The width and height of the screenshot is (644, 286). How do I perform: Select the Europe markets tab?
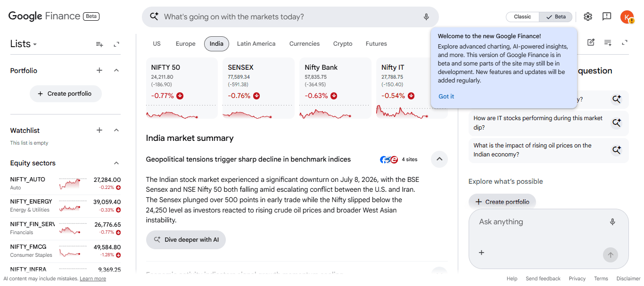pyautogui.click(x=185, y=44)
